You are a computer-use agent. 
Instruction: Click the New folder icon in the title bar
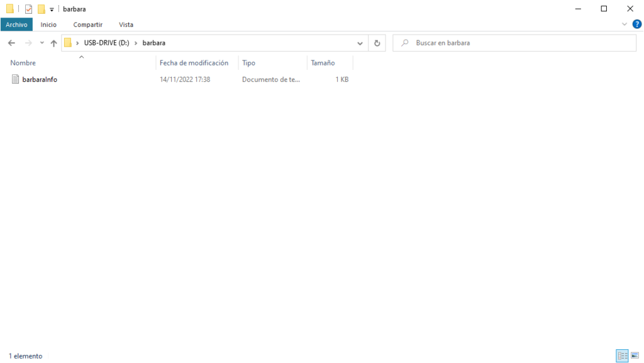pyautogui.click(x=41, y=9)
